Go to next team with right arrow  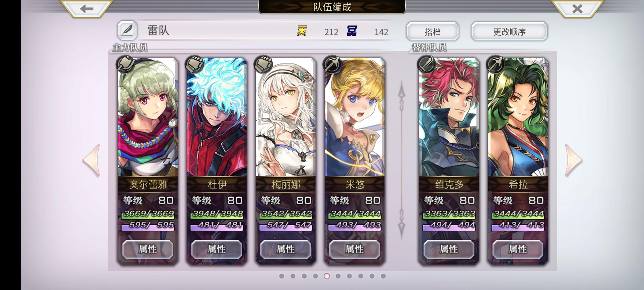[573, 160]
